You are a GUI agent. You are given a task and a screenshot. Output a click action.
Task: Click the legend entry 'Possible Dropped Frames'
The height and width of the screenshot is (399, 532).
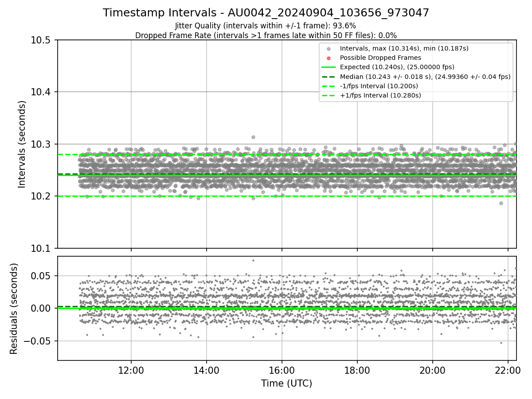pos(380,58)
